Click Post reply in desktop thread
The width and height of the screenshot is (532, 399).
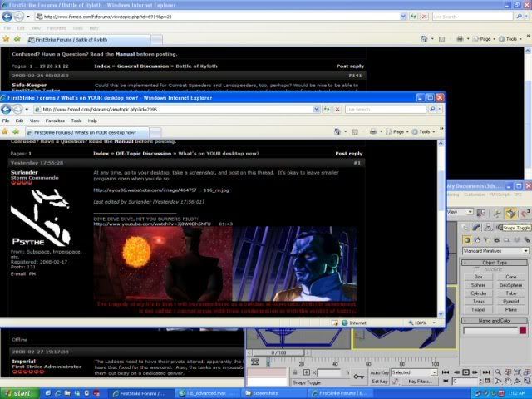[349, 153]
